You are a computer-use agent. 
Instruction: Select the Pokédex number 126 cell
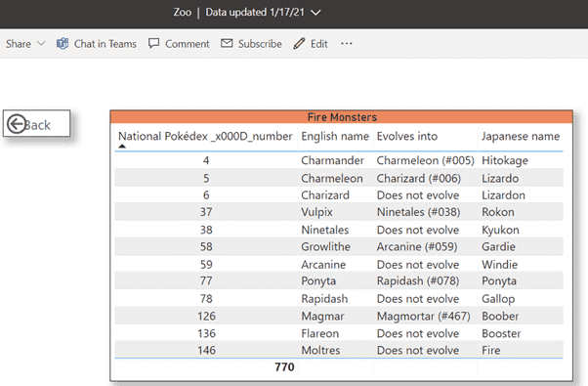click(x=206, y=317)
